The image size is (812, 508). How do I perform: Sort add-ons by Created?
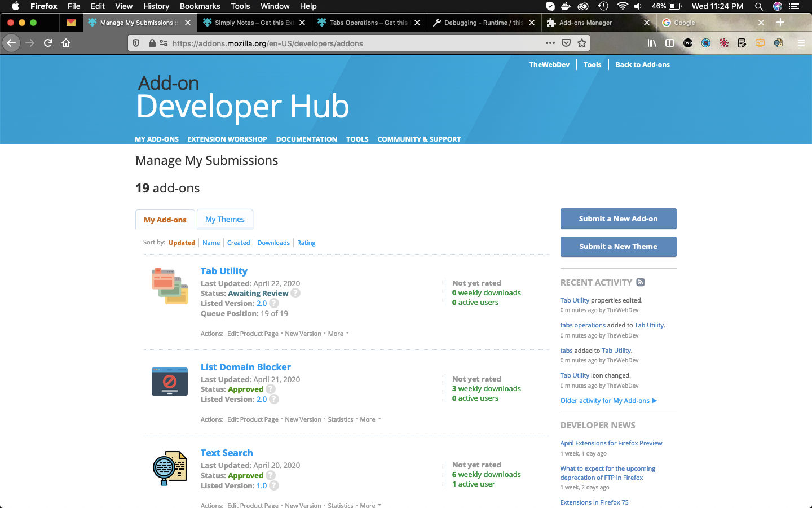[x=239, y=243]
